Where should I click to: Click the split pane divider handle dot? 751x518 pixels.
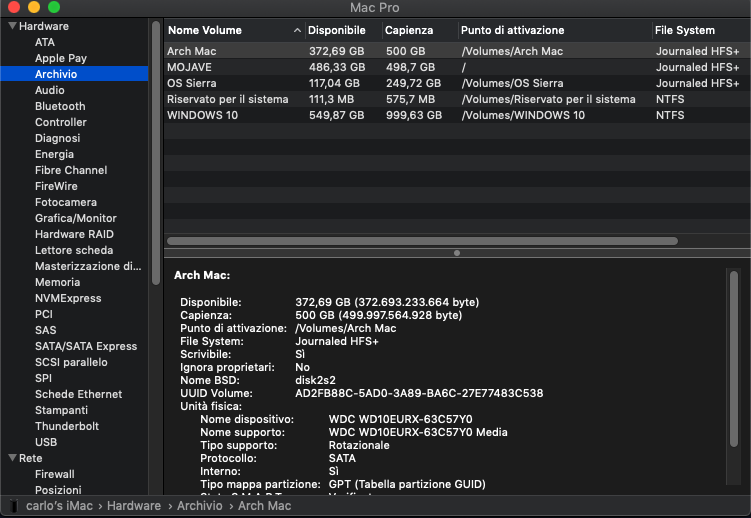[457, 253]
